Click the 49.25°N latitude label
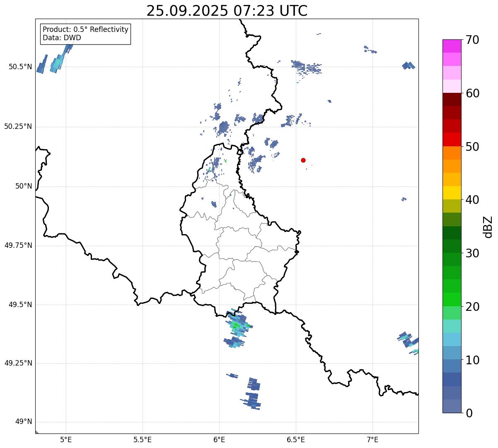 click(x=18, y=363)
